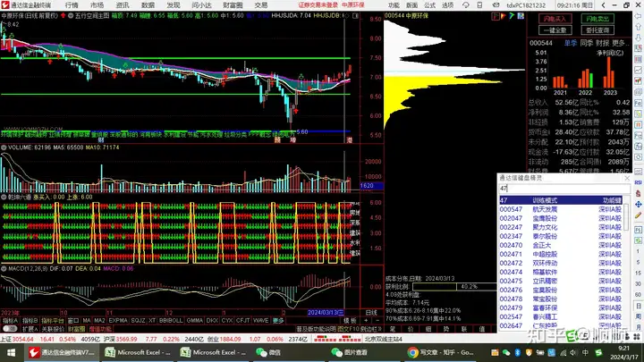Switch to 60-minute period in right sidebar

coord(638,295)
